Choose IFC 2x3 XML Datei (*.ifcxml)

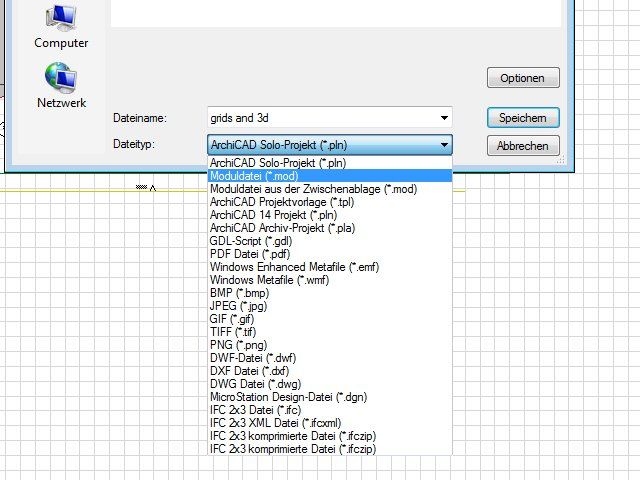coord(330,423)
